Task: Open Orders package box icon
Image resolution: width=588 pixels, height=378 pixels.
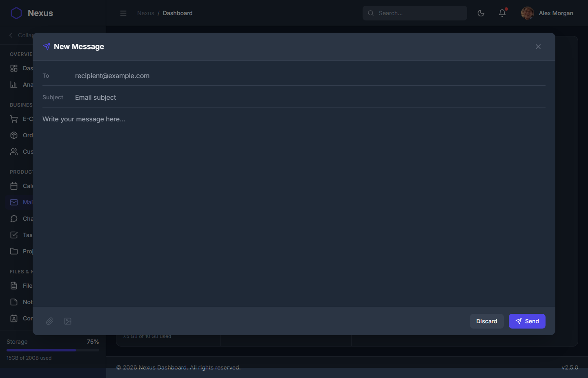Action: pos(14,135)
